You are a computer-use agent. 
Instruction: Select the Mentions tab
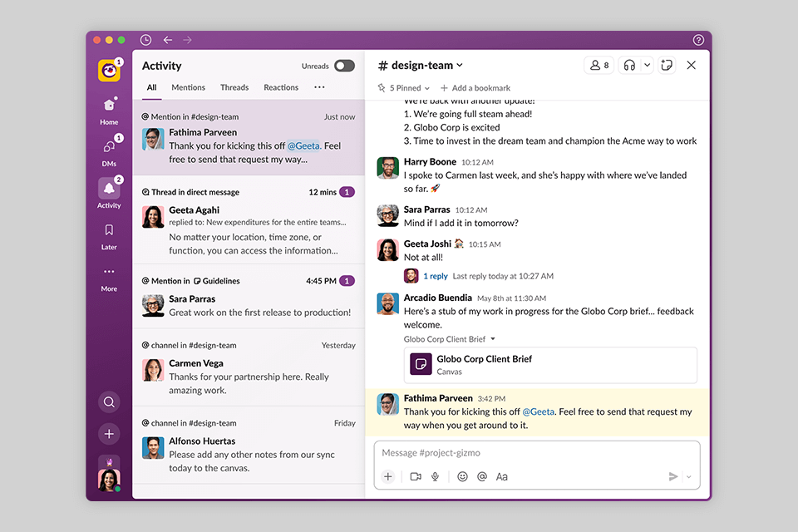tap(189, 87)
